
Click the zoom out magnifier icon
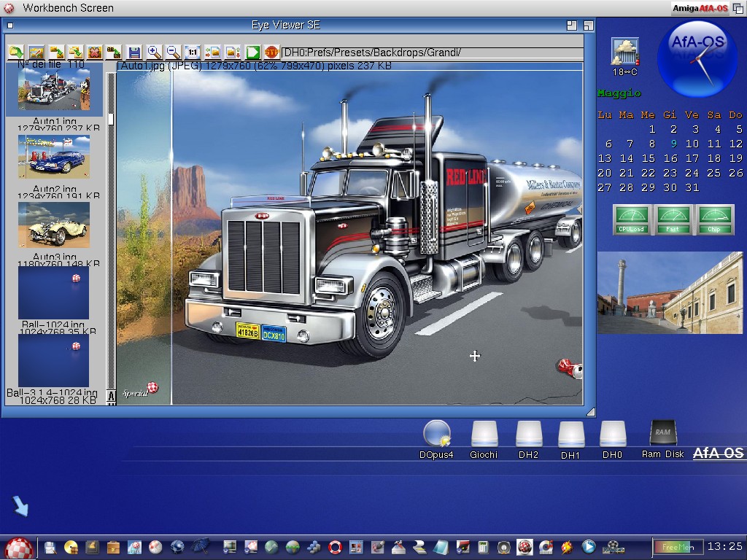point(173,52)
